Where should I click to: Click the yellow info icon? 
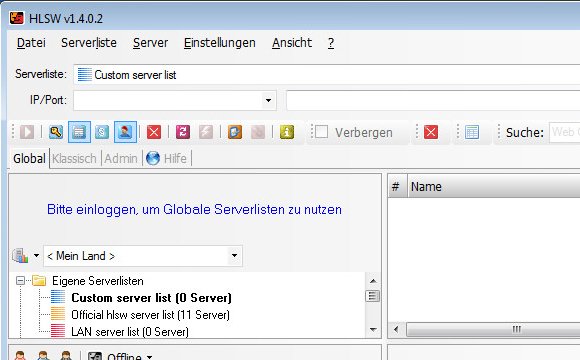click(x=287, y=132)
